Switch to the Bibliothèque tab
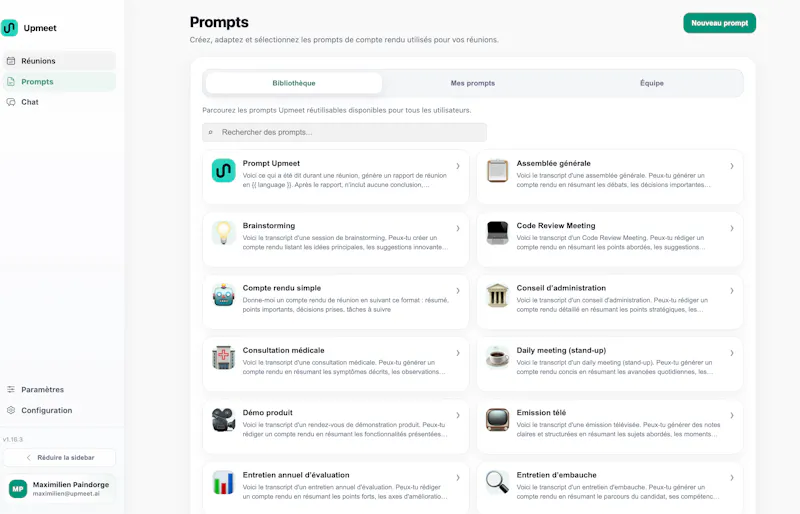Viewport: 800px width, 514px height. (294, 83)
